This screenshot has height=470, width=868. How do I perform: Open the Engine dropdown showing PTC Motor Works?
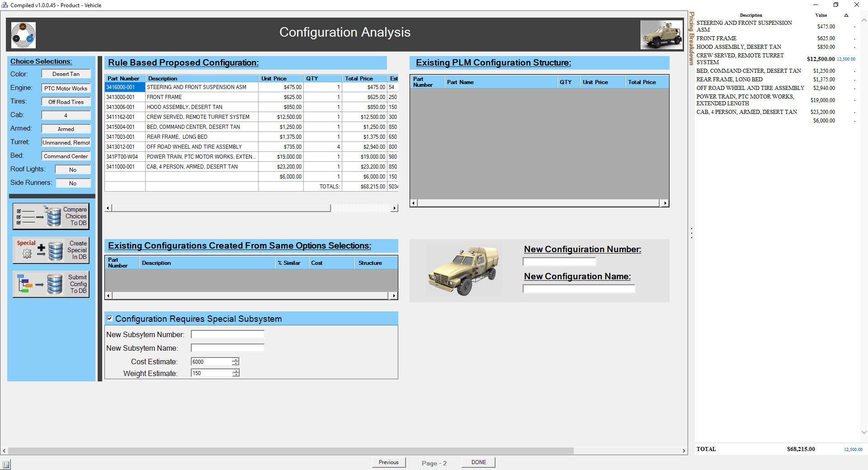coord(66,89)
